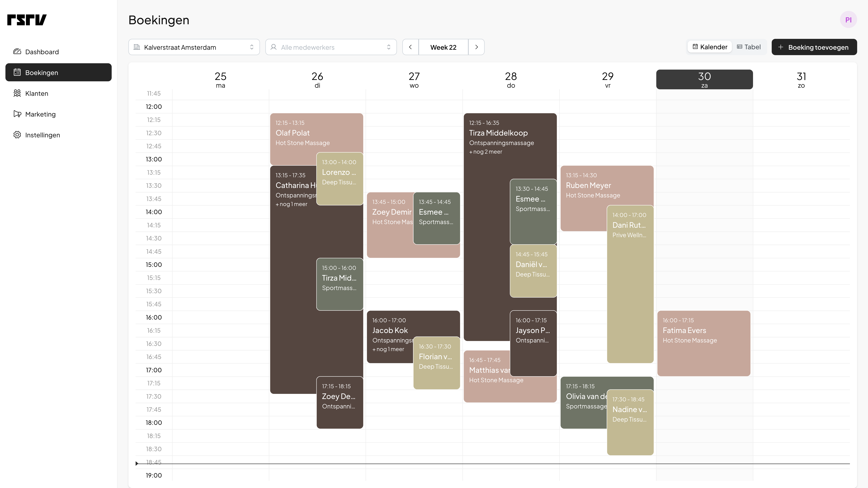Open the PI user avatar menu

point(848,20)
